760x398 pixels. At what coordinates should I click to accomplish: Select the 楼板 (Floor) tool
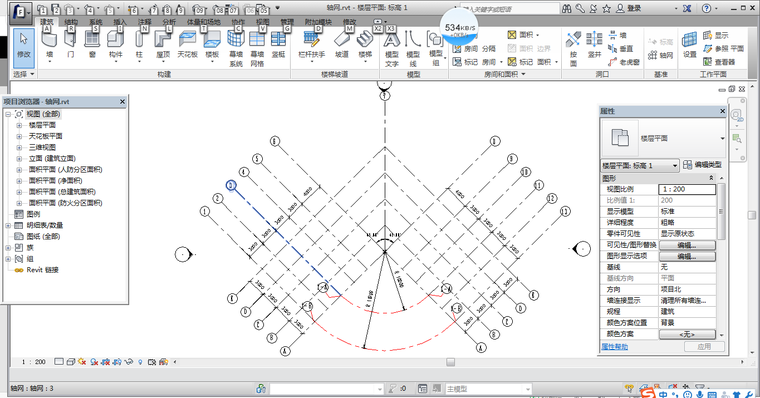[x=212, y=45]
